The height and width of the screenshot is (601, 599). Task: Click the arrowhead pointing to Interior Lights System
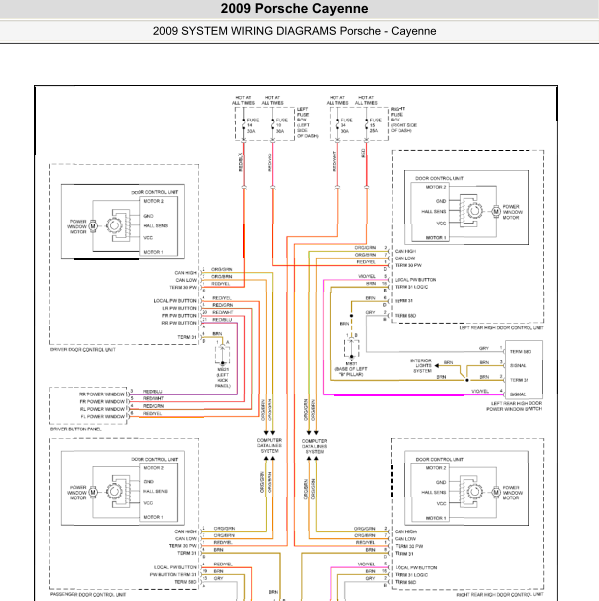[x=437, y=366]
